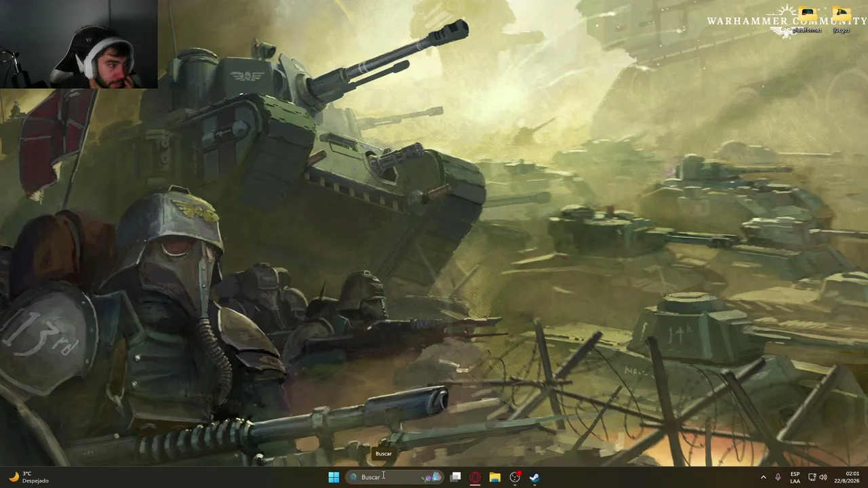Launch the Opera browser from taskbar
The image size is (868, 488).
point(475,477)
